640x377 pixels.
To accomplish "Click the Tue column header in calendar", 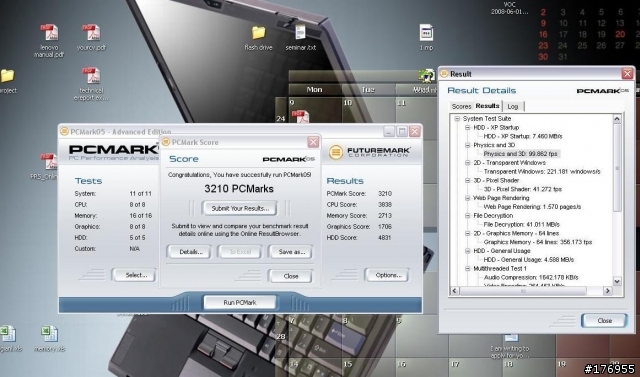I will 368,89.
